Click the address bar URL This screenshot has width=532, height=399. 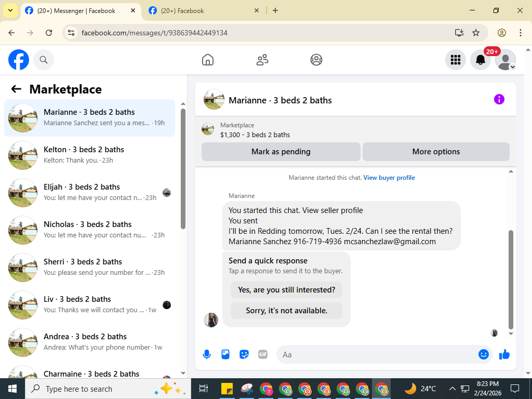[154, 33]
